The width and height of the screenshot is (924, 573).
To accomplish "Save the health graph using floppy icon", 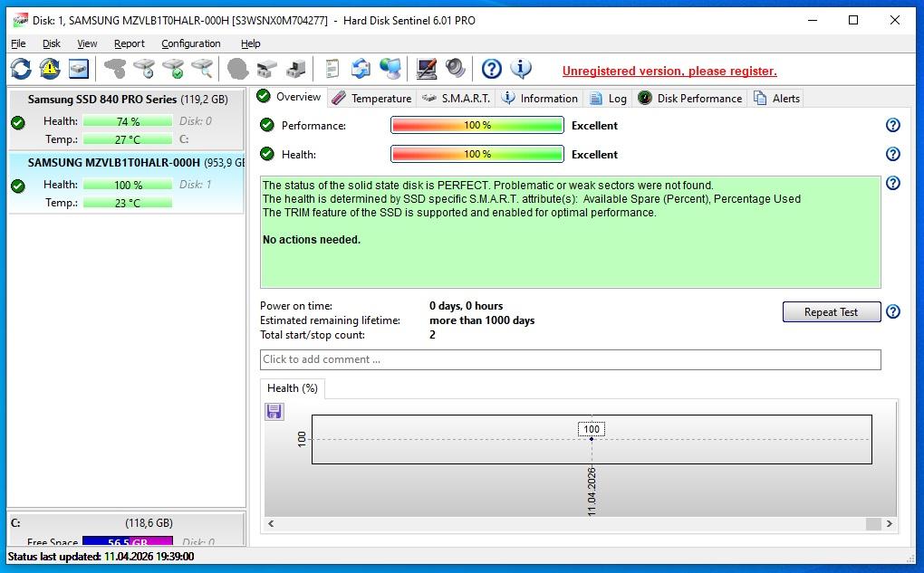I will coord(274,412).
